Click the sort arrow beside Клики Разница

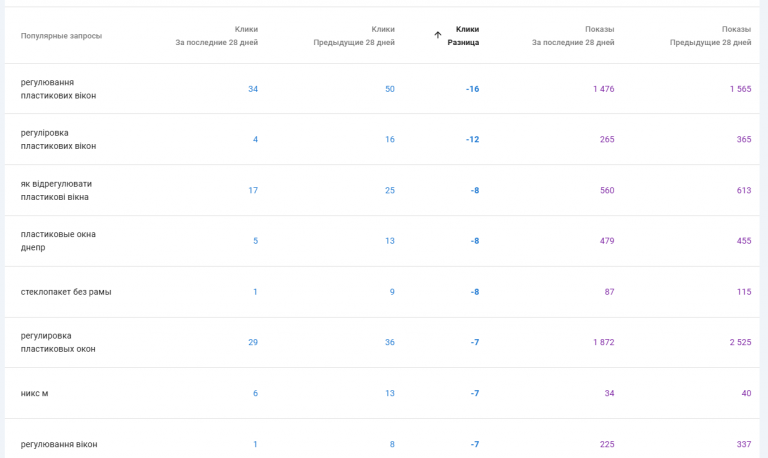437,35
